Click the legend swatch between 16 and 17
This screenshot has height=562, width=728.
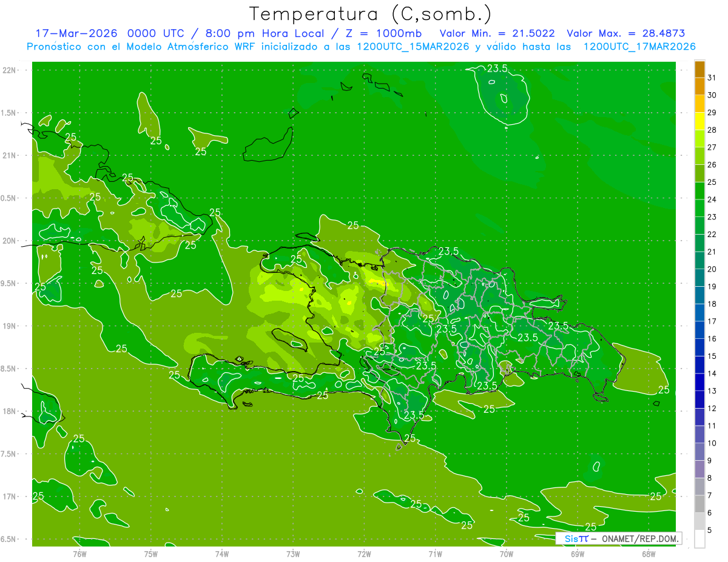coord(699,330)
